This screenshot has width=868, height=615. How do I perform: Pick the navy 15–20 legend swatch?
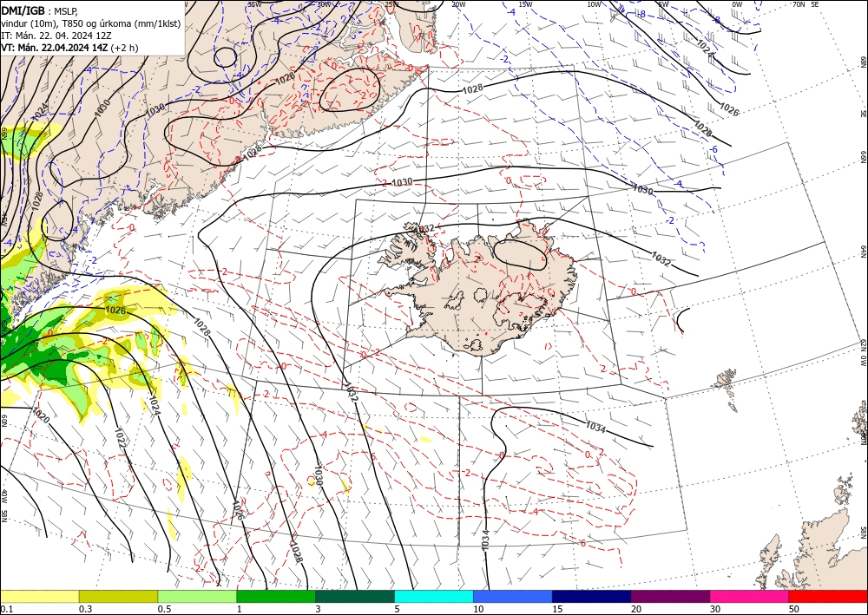tap(592, 596)
